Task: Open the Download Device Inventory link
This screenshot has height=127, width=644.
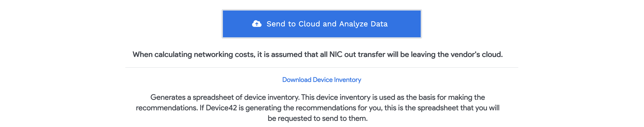Action: pyautogui.click(x=321, y=80)
